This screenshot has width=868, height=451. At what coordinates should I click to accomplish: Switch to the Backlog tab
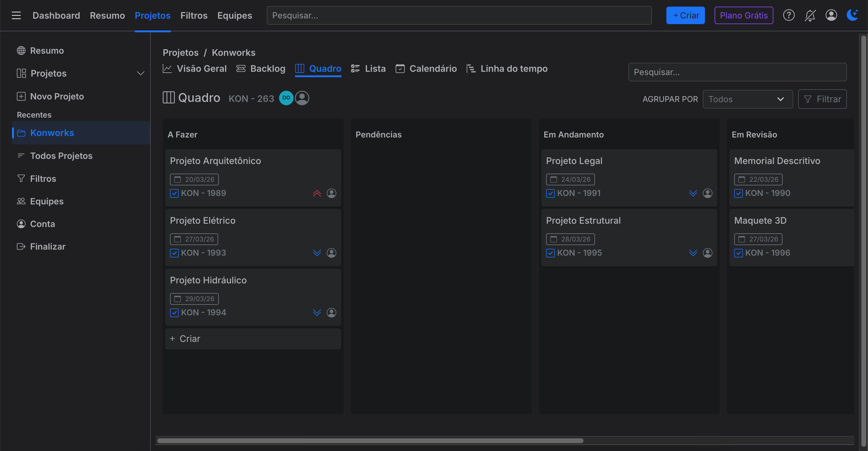pos(261,68)
